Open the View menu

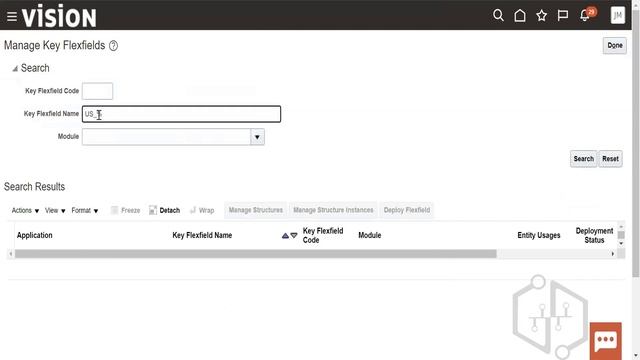pos(55,211)
